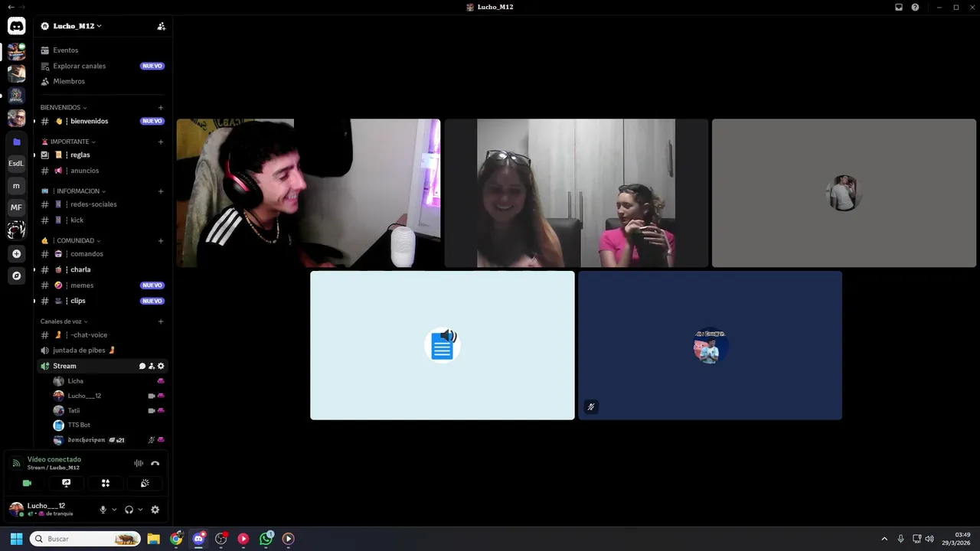
Task: Deafen with headphones icon
Action: [x=129, y=510]
